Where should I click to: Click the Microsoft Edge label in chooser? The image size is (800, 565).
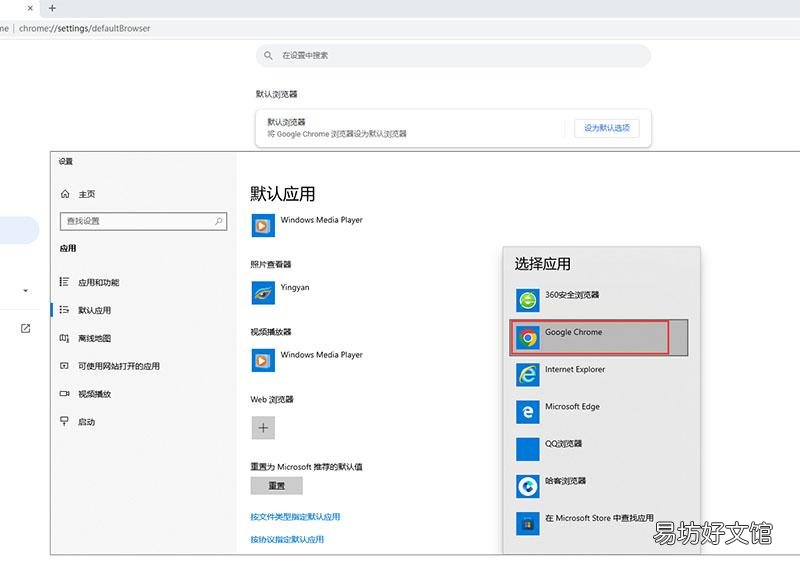[572, 406]
